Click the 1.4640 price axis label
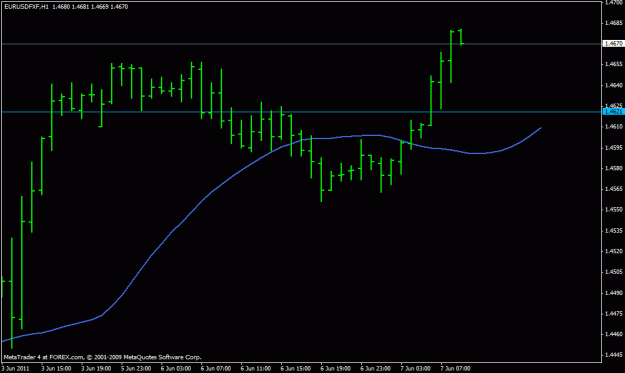 pyautogui.click(x=613, y=85)
